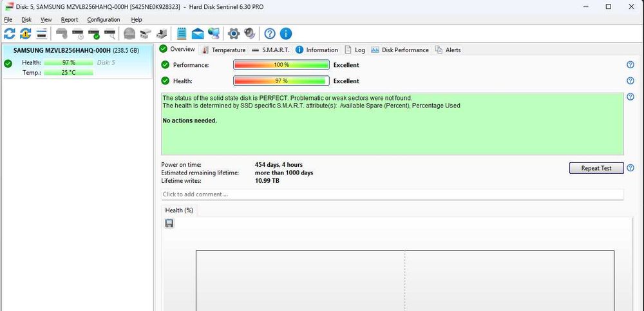Click the blue info toolbar icon
Image resolution: width=644 pixels, height=311 pixels.
(x=286, y=33)
